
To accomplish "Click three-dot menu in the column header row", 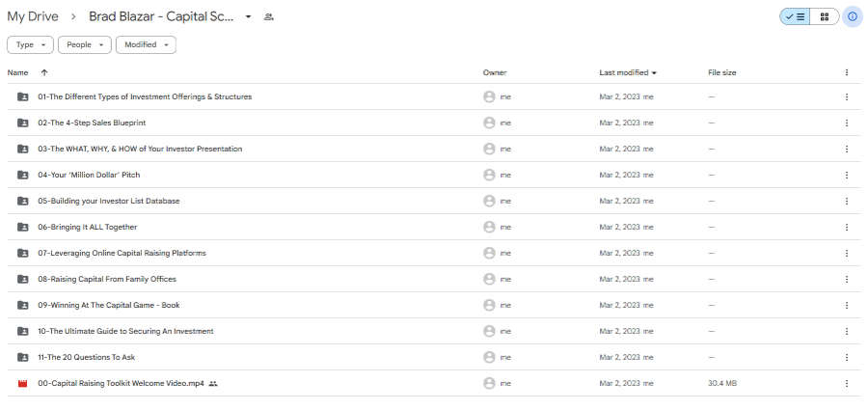I will tap(846, 72).
